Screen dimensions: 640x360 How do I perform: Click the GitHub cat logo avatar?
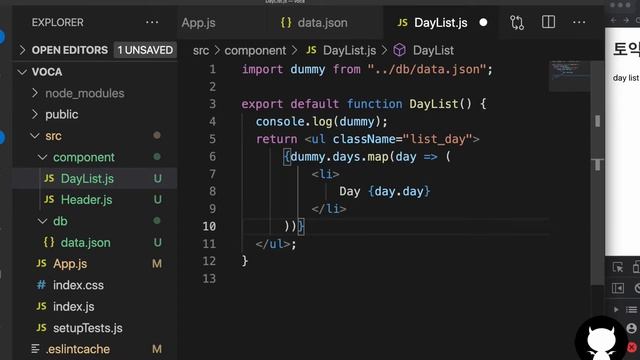click(x=601, y=340)
